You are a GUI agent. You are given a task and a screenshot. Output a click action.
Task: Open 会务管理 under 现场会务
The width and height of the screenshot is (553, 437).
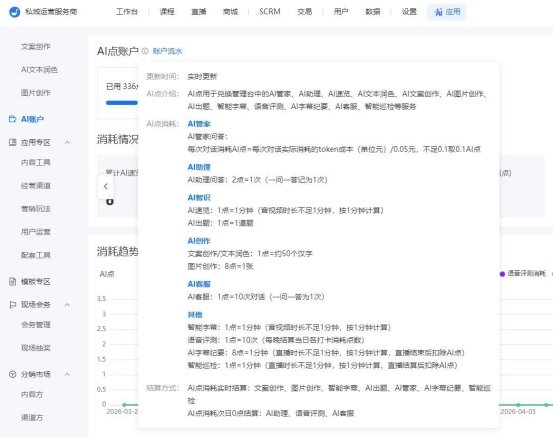[x=36, y=324]
